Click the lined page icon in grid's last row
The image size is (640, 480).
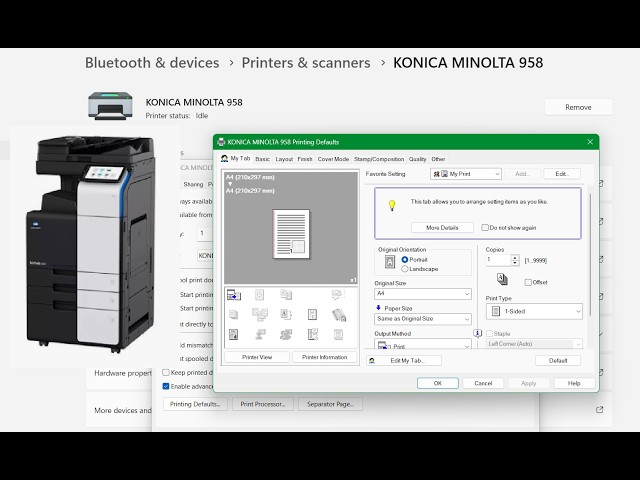point(338,335)
